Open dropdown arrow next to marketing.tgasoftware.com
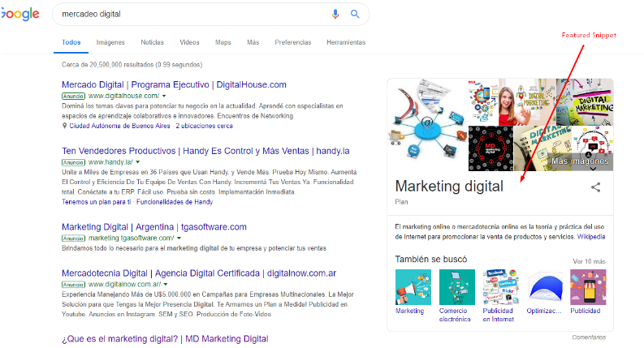Viewport: 644px width, 348px height. click(179, 238)
